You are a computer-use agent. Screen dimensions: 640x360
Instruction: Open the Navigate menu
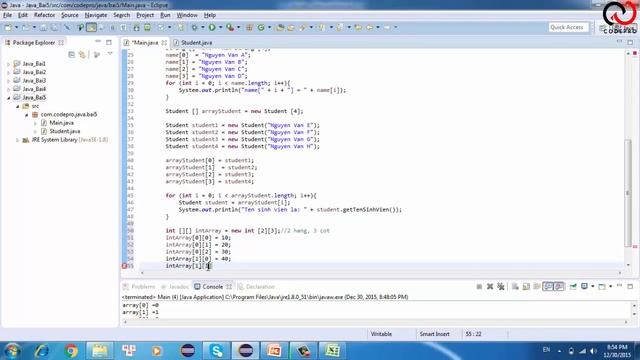click(x=96, y=15)
